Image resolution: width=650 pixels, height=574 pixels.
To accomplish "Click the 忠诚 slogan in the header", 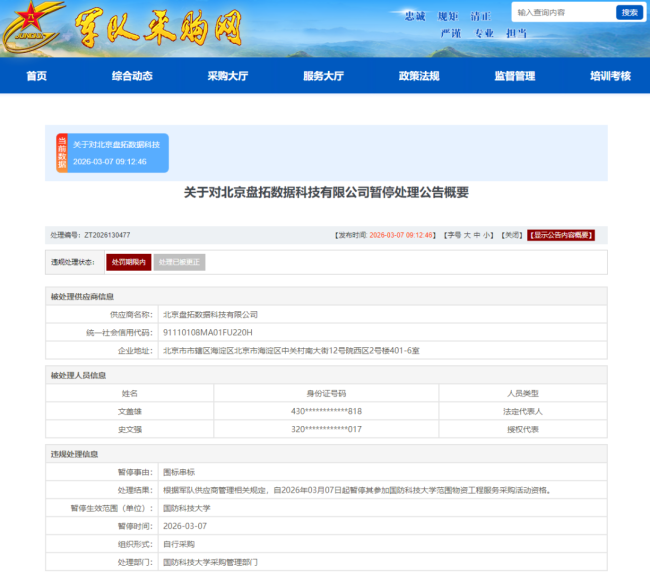I will coord(415,16).
